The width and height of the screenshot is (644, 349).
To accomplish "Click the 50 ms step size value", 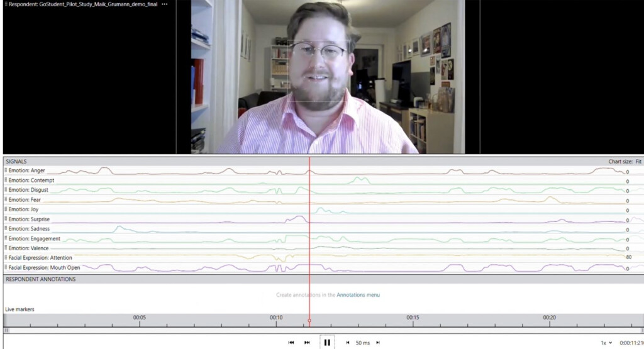I will (x=363, y=343).
